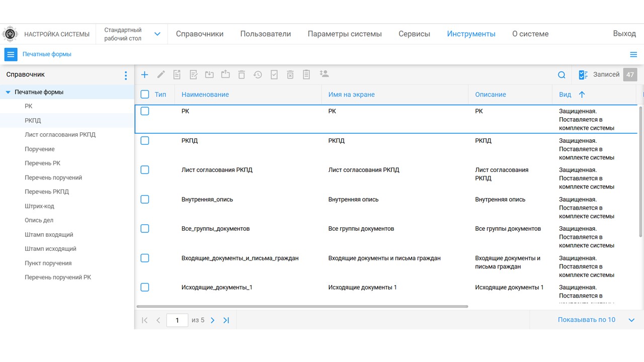
Task: Select the Внутренняя_опись row checkbox
Action: [145, 200]
